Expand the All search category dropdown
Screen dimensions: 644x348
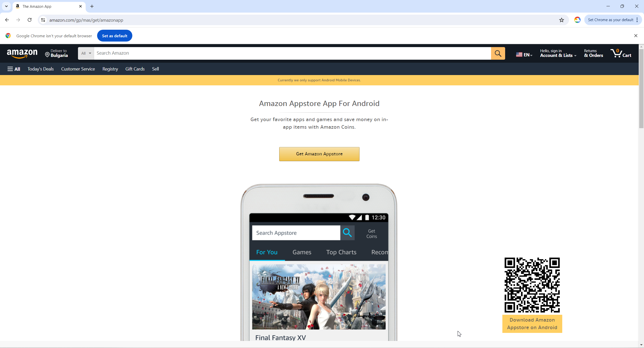pos(86,53)
